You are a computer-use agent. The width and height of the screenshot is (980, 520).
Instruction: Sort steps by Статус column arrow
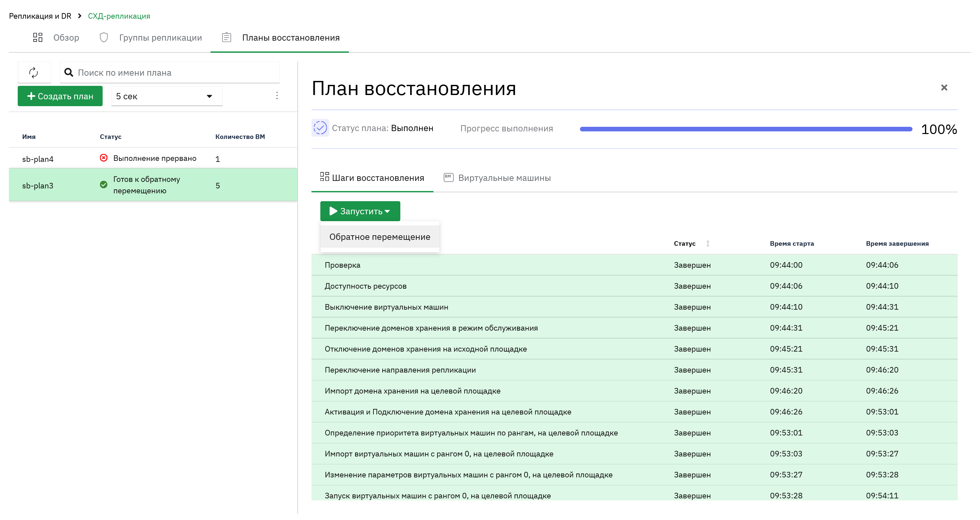(708, 244)
